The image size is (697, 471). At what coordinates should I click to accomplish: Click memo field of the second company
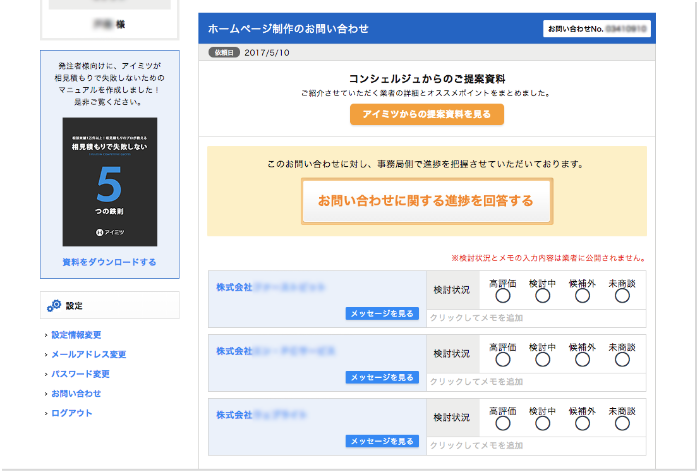pyautogui.click(x=536, y=382)
